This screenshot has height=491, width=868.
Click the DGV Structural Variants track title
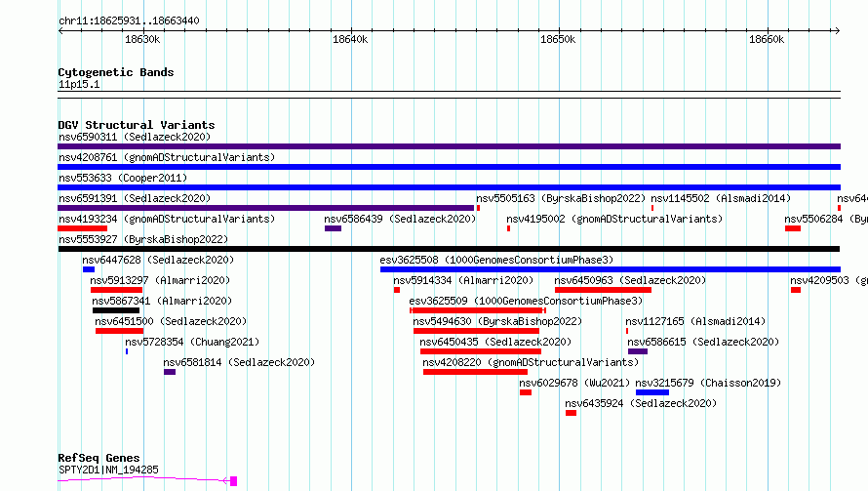137,125
